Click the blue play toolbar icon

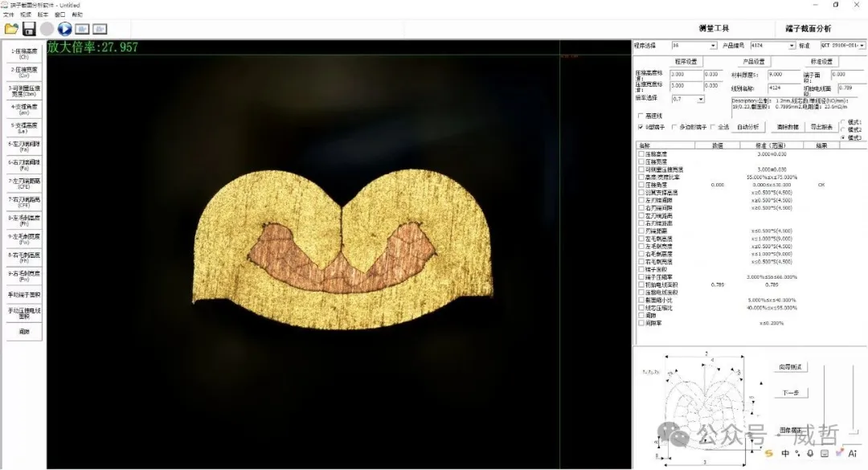click(65, 29)
